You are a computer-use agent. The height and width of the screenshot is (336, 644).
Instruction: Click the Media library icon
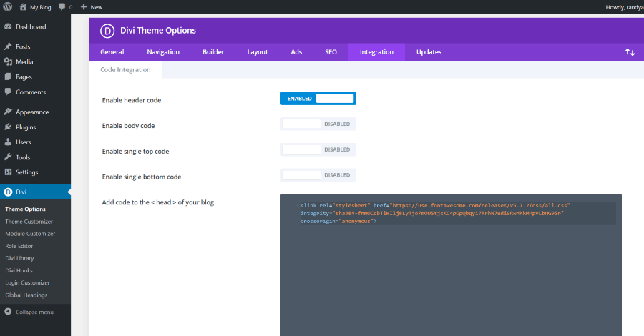point(8,61)
